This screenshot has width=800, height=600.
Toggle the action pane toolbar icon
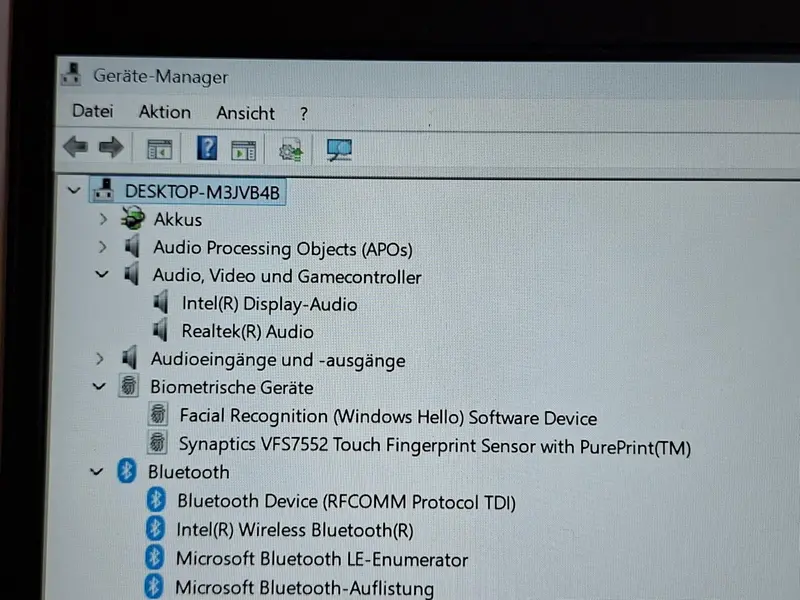(243, 151)
